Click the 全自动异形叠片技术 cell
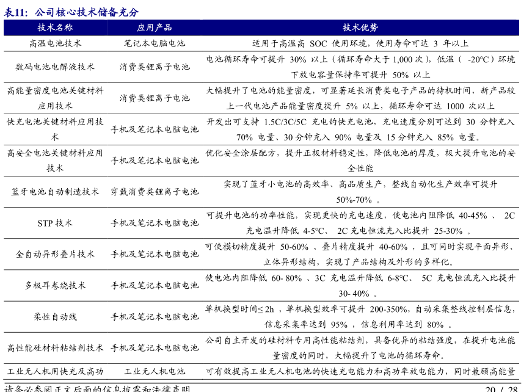This screenshot has height=392, width=532. click(x=55, y=254)
